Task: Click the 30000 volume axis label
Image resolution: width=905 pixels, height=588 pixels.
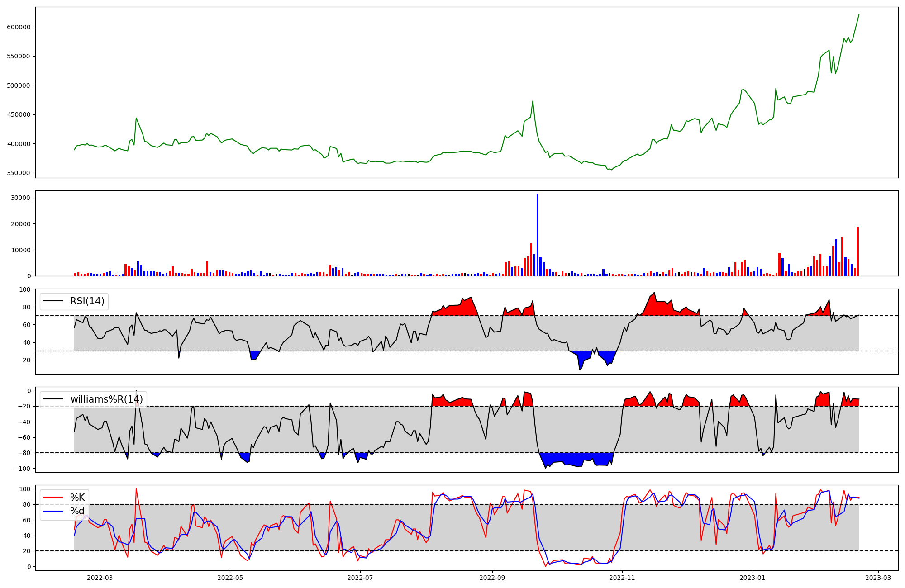Action: [x=20, y=198]
